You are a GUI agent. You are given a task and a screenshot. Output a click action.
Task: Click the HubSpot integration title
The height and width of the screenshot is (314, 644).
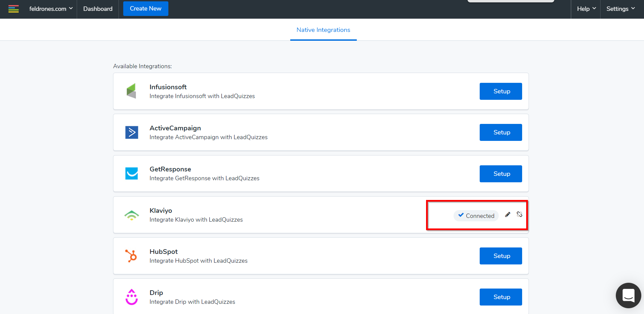click(164, 252)
